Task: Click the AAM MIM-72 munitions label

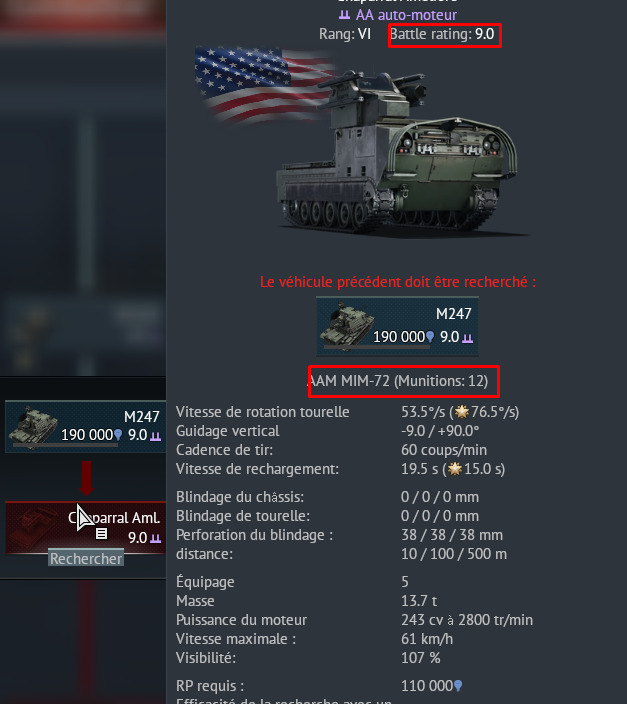Action: click(x=398, y=381)
